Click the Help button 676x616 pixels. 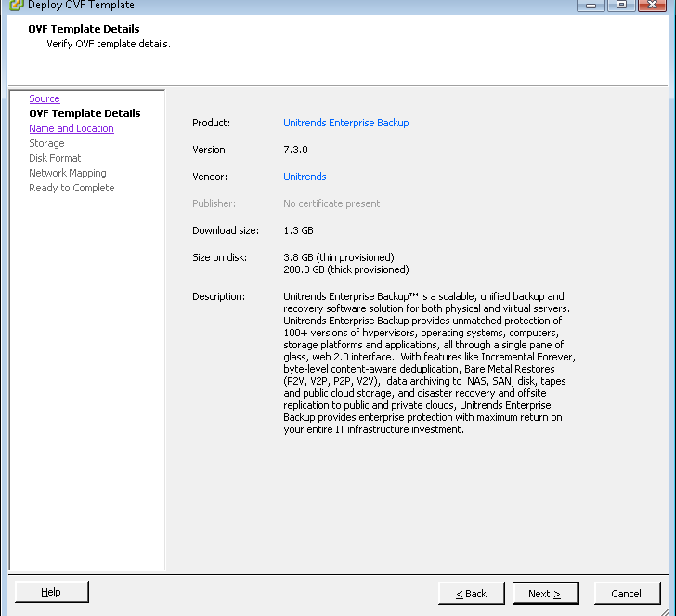pos(52,592)
